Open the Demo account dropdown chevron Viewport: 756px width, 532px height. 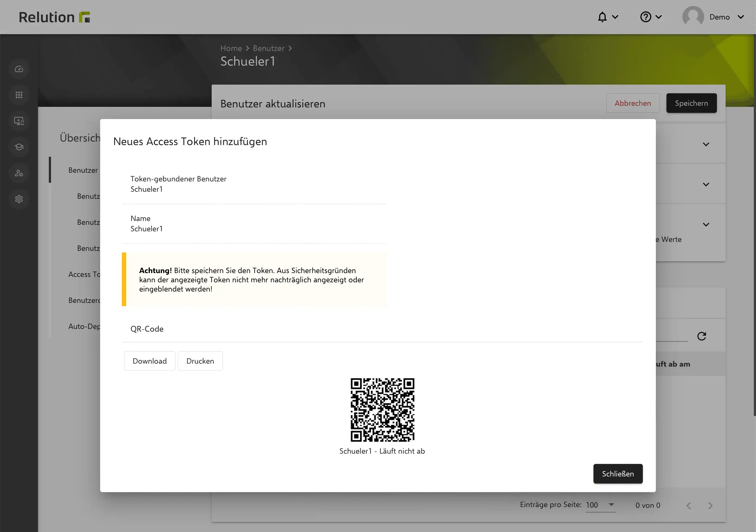(x=741, y=17)
